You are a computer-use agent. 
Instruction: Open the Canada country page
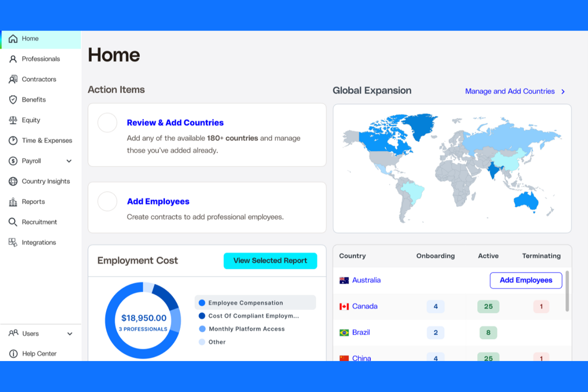364,306
